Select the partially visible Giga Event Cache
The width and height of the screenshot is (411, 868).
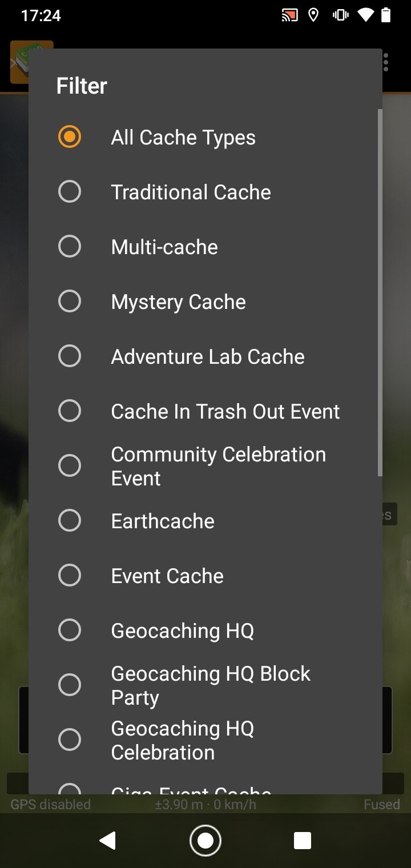[x=70, y=789]
